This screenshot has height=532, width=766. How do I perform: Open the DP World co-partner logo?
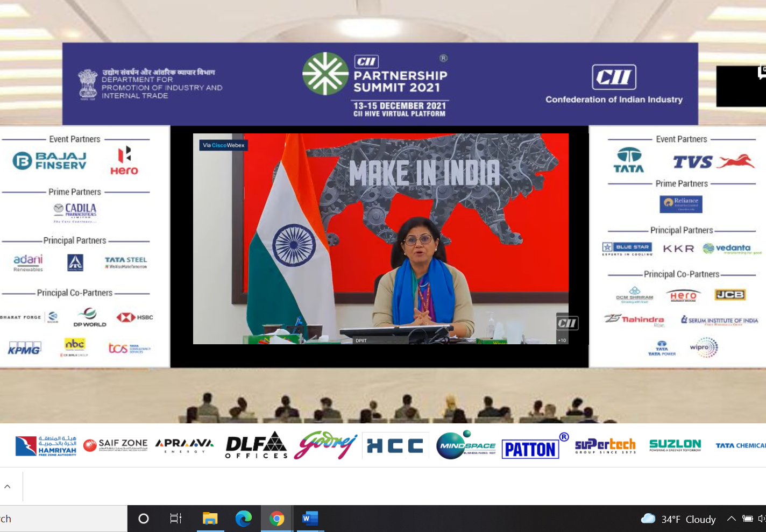(90, 317)
